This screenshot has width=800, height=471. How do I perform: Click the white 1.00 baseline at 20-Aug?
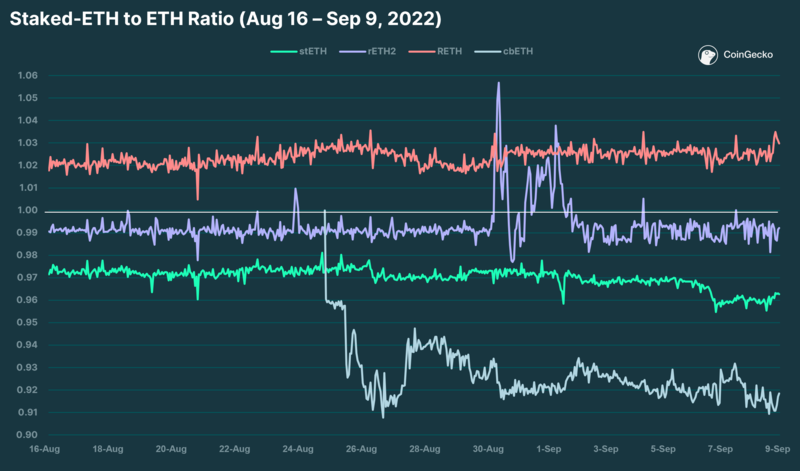click(170, 212)
